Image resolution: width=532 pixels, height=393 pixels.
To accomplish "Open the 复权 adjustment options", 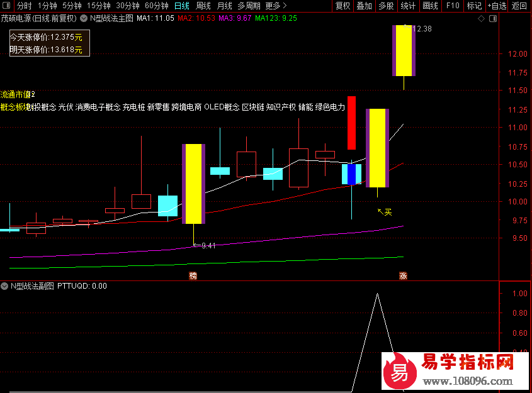I will tap(342, 6).
